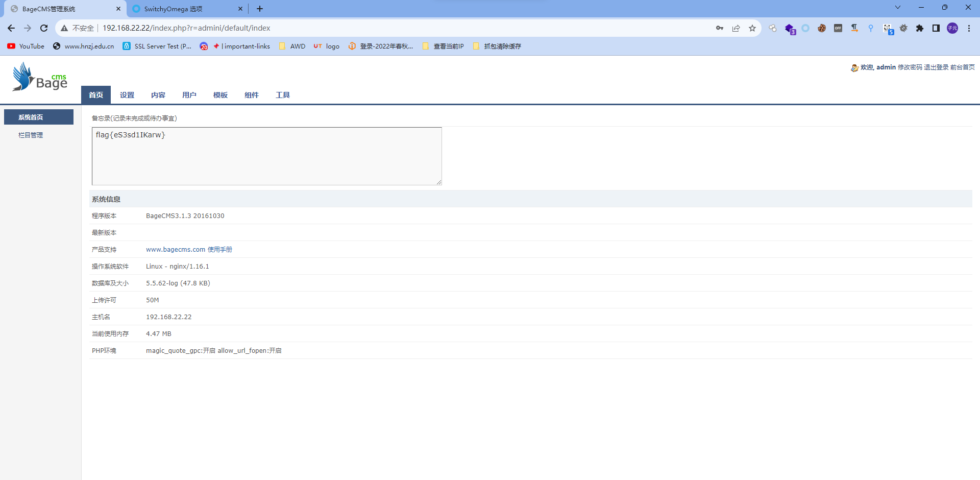Screen dimensions: 980x480
Task: Open the 组件 navigation tab
Action: pyautogui.click(x=252, y=95)
